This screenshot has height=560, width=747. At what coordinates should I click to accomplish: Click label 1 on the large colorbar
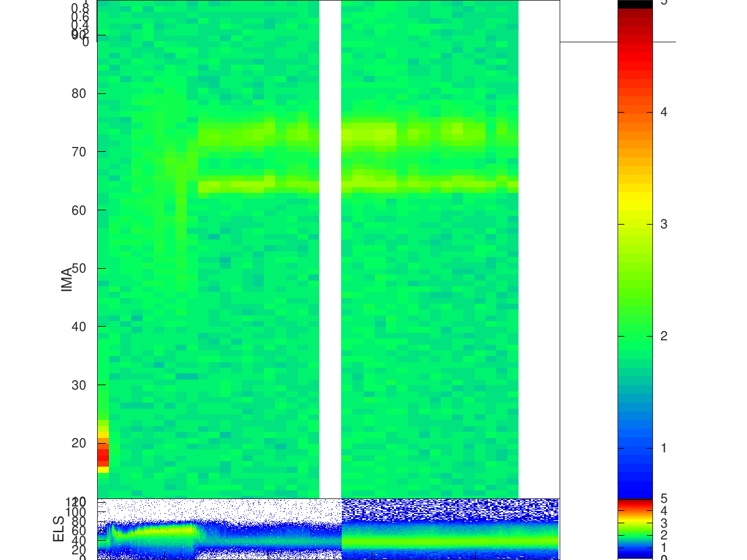coord(664,448)
